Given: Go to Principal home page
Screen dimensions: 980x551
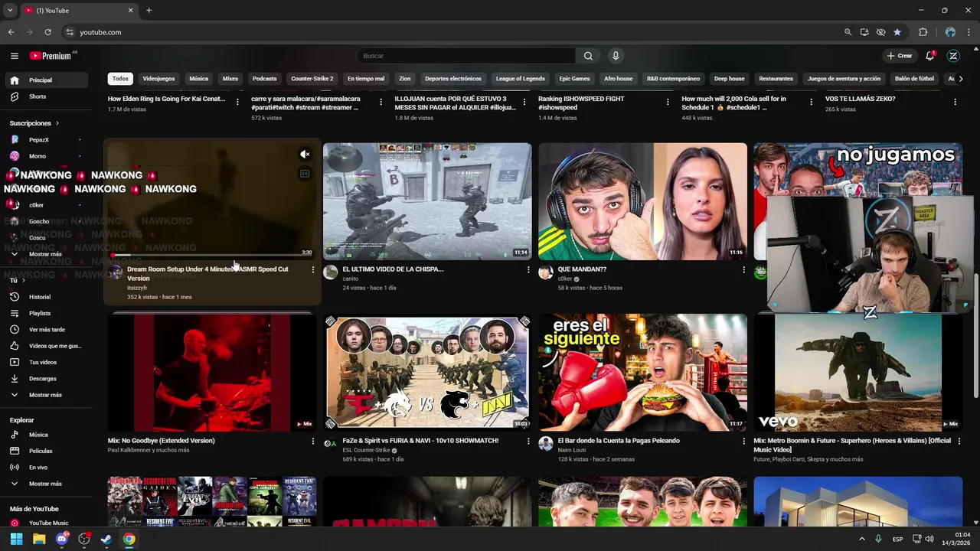Looking at the screenshot, I should (46, 80).
